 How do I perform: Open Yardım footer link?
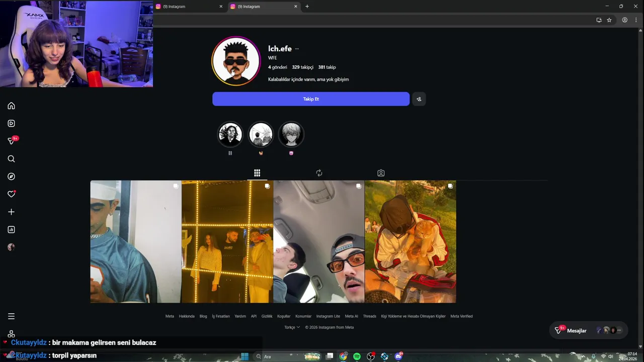[x=240, y=316]
